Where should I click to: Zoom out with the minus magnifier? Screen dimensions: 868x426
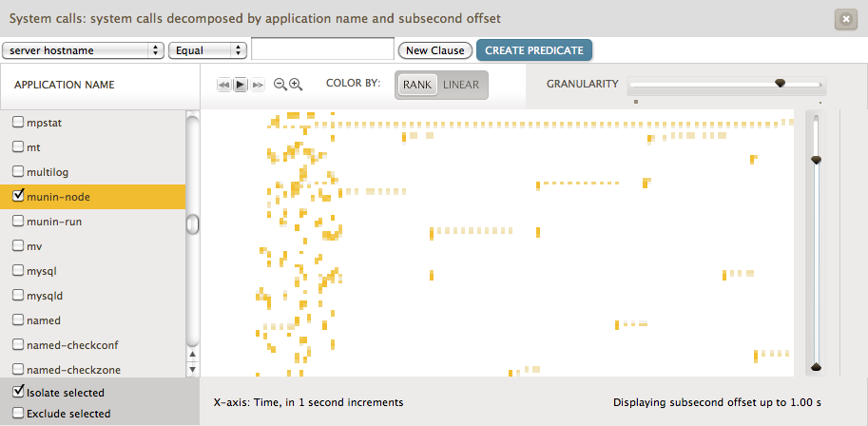[x=280, y=85]
